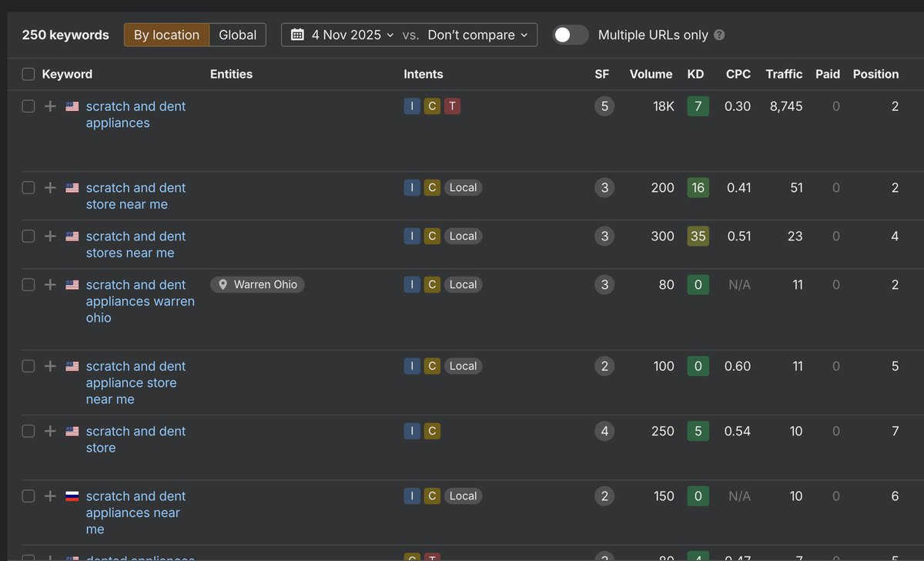Screen dimensions: 924x561
Task: Click US flag in scratch and dent store row
Action: click(x=72, y=431)
